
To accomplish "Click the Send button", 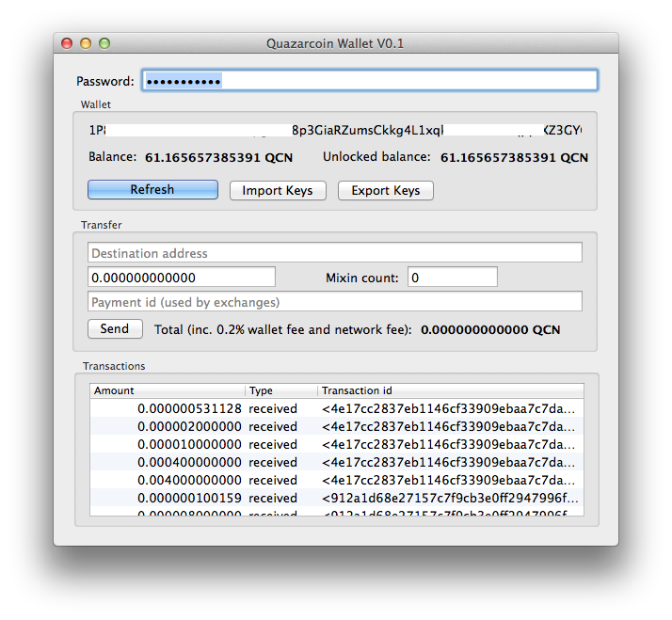I will pyautogui.click(x=115, y=328).
